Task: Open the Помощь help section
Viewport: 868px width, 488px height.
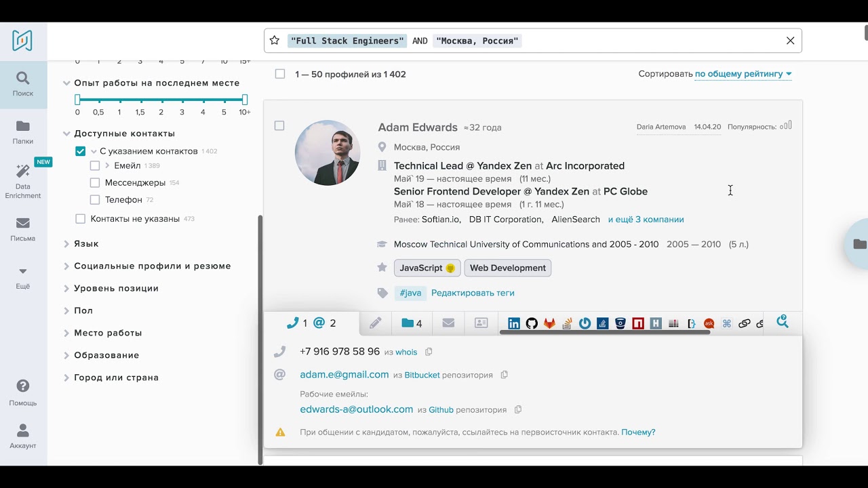Action: pyautogui.click(x=23, y=392)
